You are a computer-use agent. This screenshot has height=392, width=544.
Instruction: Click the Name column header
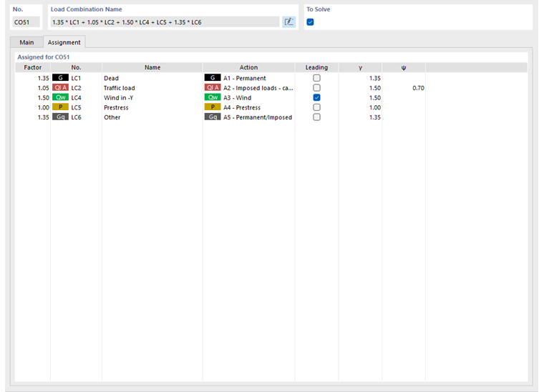(152, 67)
